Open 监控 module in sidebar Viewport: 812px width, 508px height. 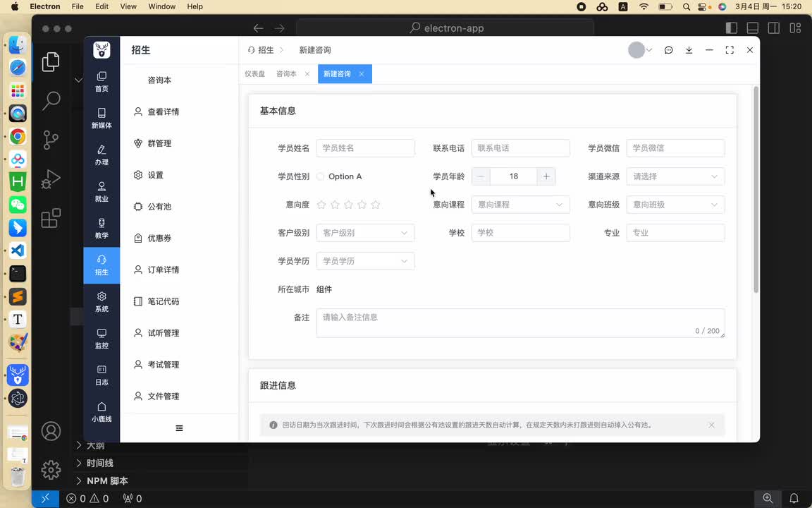pyautogui.click(x=101, y=339)
